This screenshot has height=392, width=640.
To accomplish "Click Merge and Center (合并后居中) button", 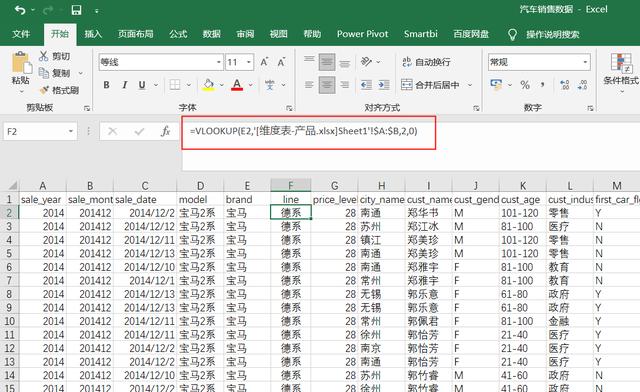I will click(431, 85).
